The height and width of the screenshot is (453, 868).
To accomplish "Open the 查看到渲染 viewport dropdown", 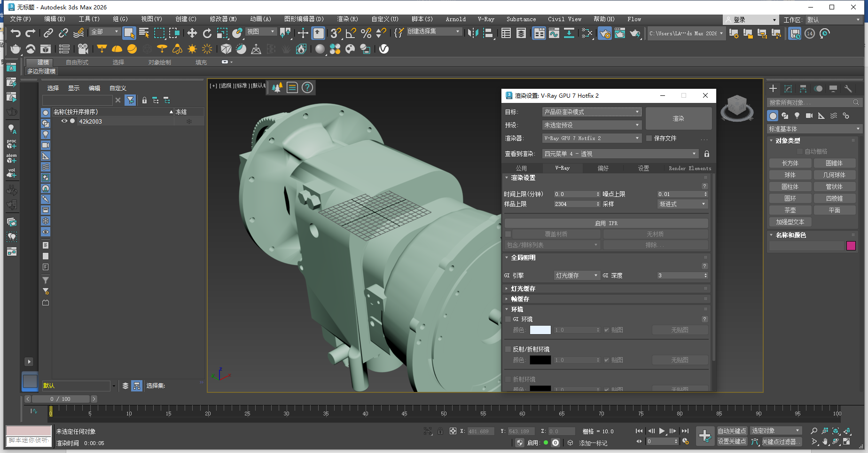I will coord(620,154).
